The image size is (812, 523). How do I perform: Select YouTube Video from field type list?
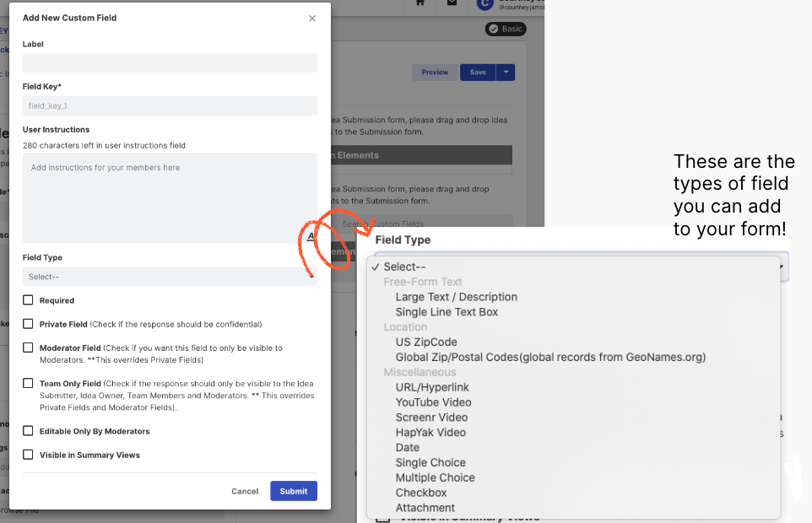click(433, 402)
